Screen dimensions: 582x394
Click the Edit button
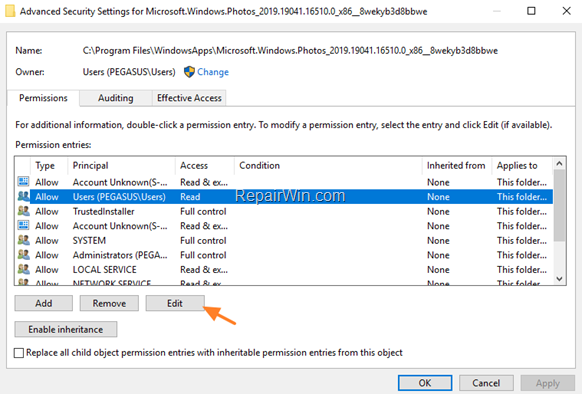click(175, 303)
